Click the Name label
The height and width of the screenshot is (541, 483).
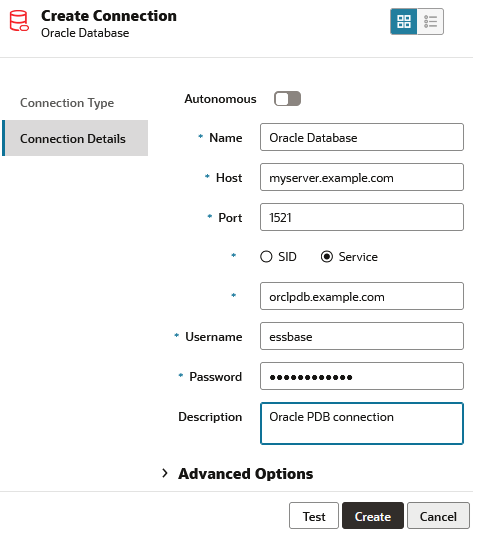(x=226, y=138)
